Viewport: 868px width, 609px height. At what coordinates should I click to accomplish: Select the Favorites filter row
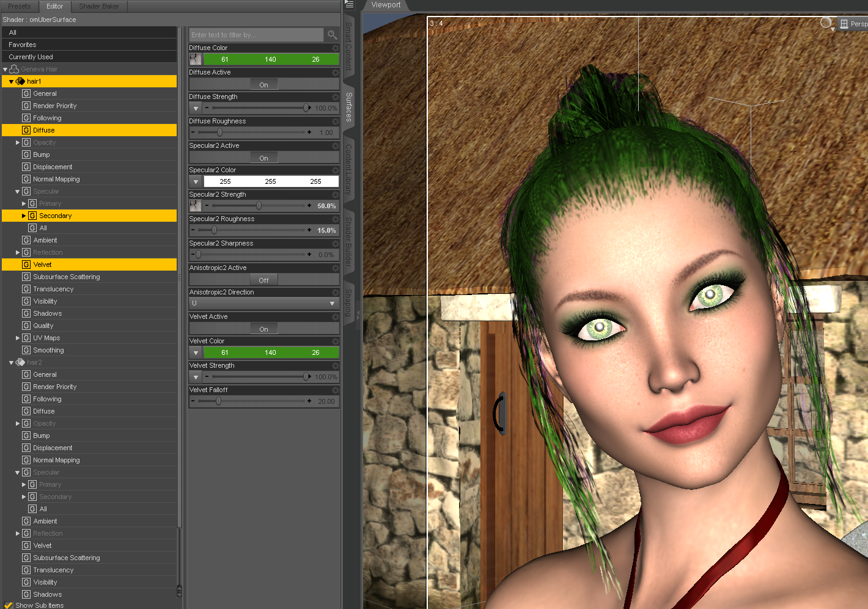89,45
